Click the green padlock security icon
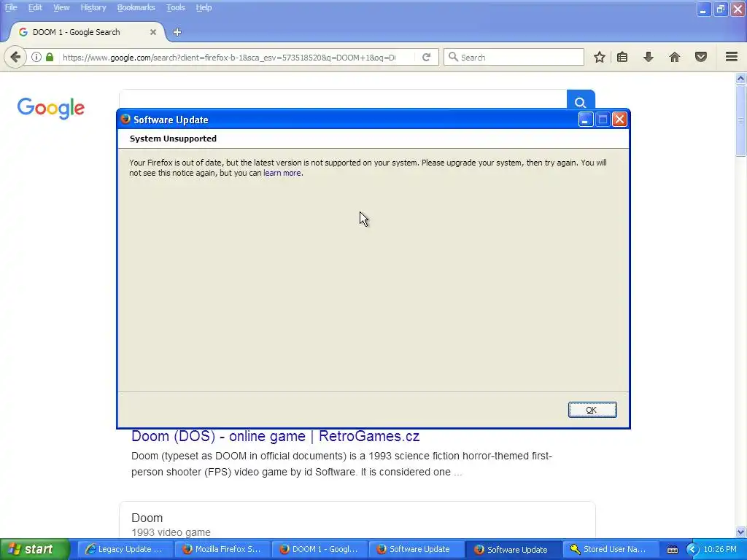 pos(50,57)
